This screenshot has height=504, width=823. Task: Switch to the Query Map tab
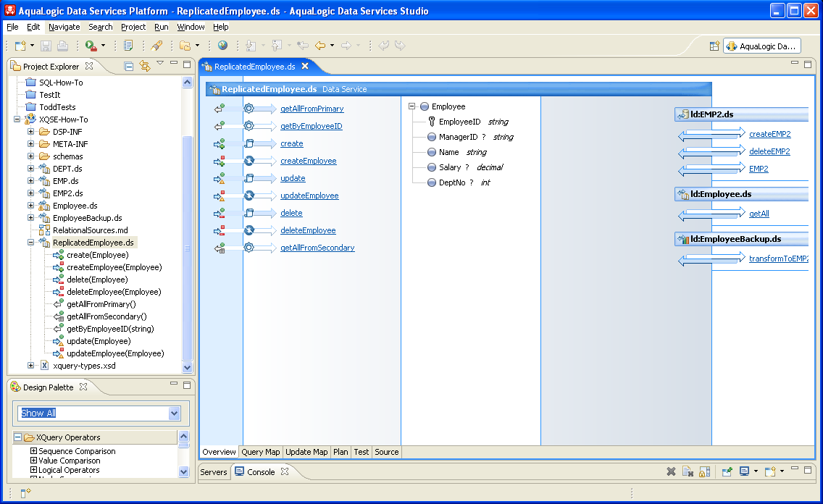pos(260,452)
